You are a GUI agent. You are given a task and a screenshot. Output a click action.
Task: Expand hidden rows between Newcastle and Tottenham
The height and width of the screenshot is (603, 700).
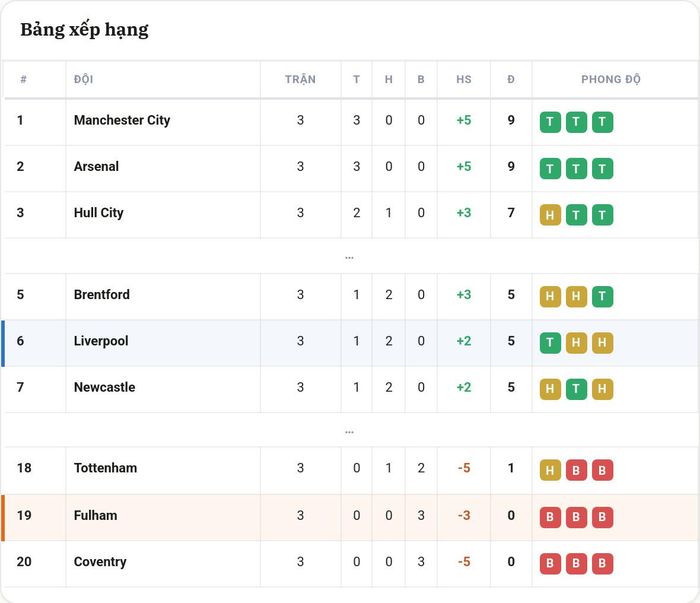pos(349,431)
